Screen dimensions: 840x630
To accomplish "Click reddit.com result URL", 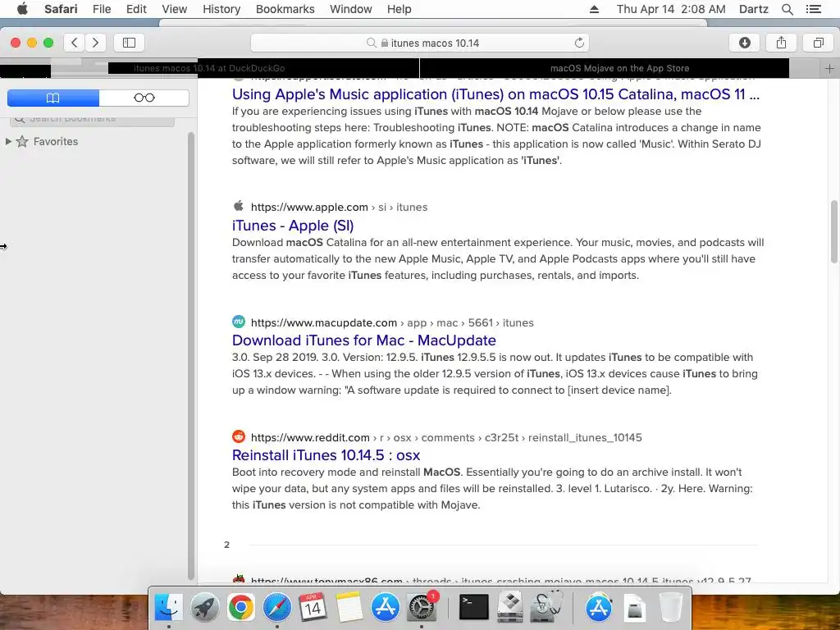I will click(x=446, y=438).
